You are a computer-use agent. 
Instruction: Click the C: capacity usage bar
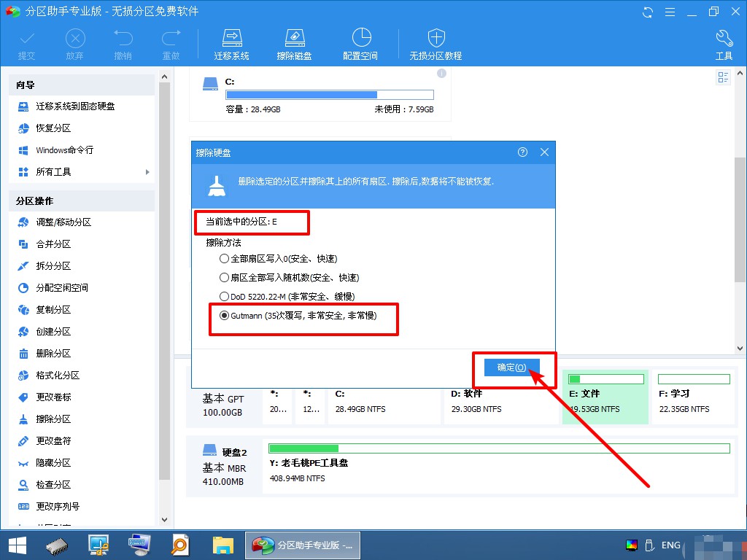pos(330,95)
